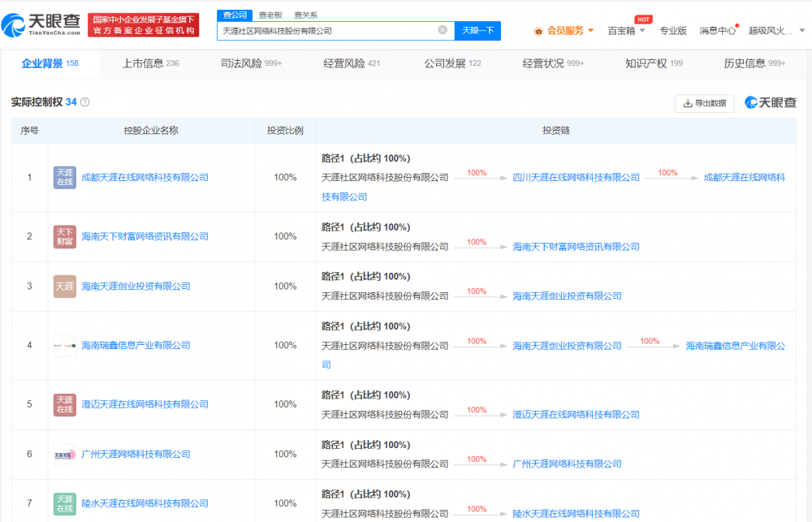Switch to 查老板 search tab

point(270,15)
